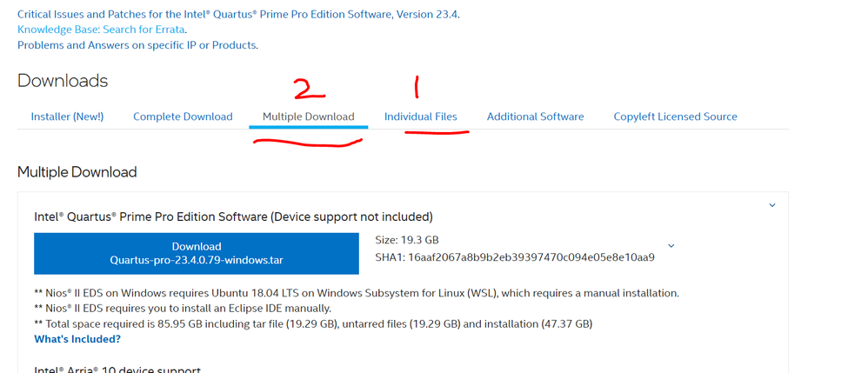Viewport: 868px width, 373px height.
Task: Open the Additional Software tab
Action: [535, 117]
